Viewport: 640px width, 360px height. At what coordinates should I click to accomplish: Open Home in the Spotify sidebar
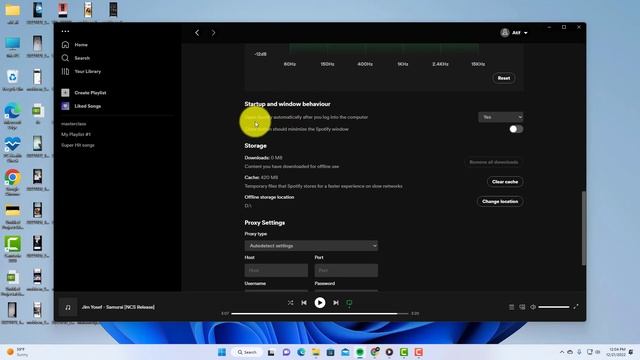tap(75, 44)
